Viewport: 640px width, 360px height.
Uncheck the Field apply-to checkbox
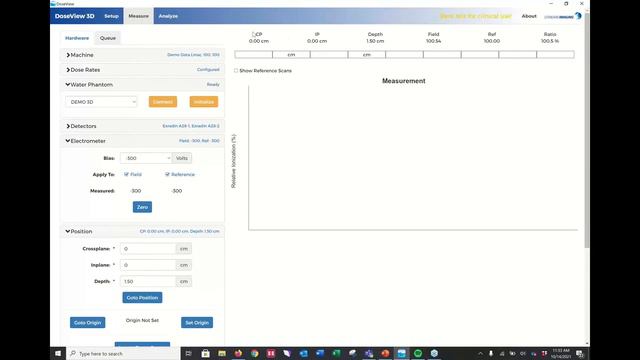[x=127, y=174]
